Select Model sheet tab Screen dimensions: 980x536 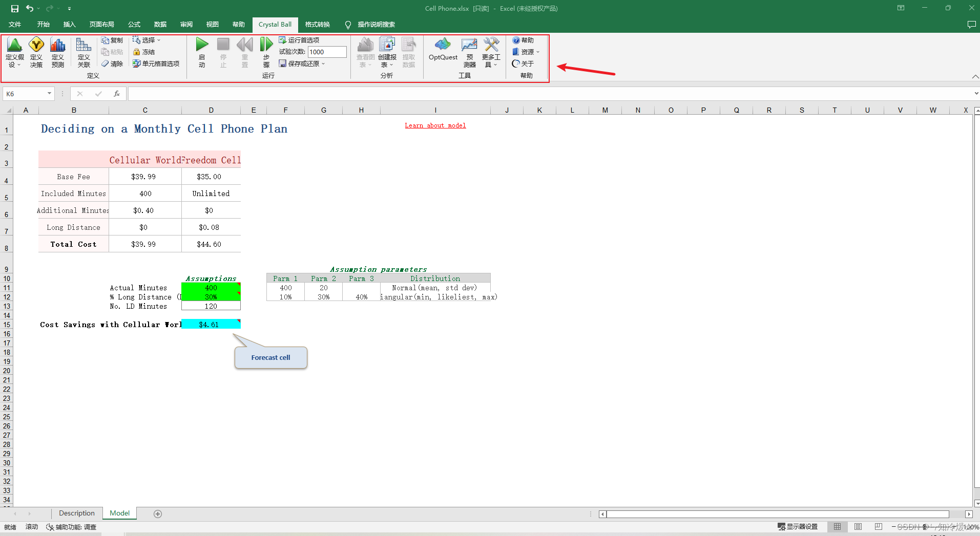click(x=120, y=513)
